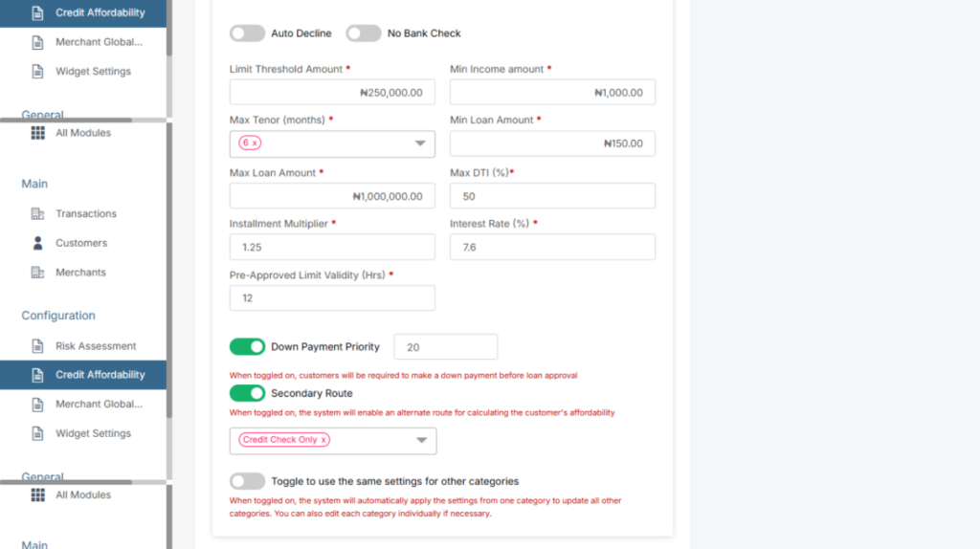The width and height of the screenshot is (980, 549).
Task: Disable the Down Payment Priority toggle
Action: pyautogui.click(x=247, y=346)
